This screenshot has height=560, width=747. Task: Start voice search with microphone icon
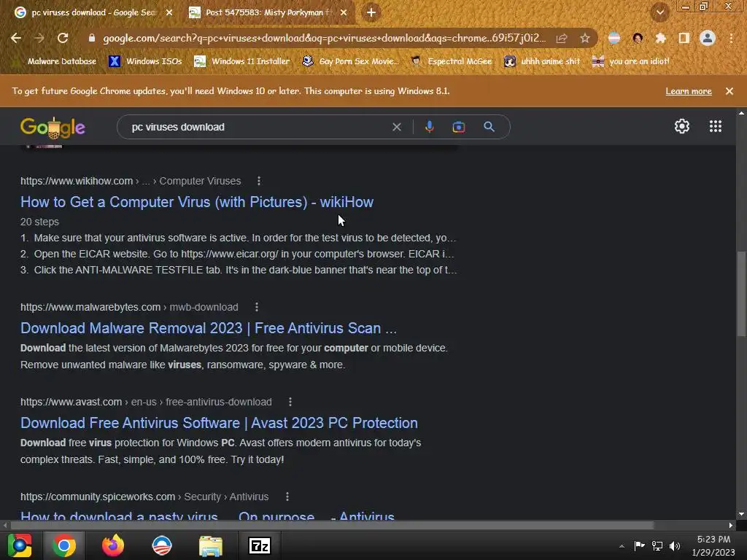coord(429,127)
